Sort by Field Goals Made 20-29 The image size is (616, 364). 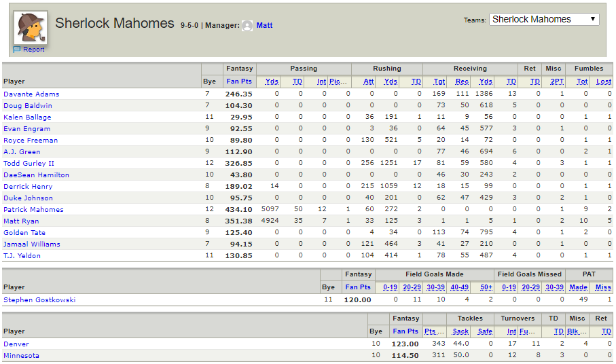click(x=412, y=287)
